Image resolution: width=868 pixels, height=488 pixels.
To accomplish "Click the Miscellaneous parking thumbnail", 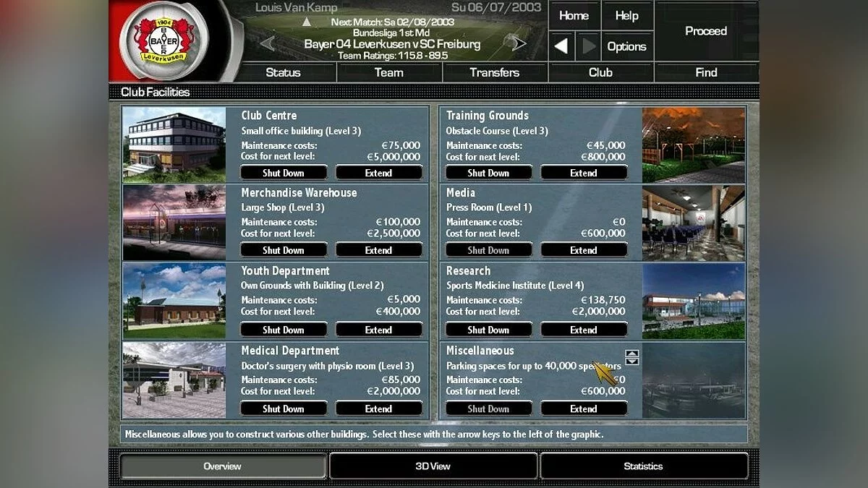I will pyautogui.click(x=694, y=380).
